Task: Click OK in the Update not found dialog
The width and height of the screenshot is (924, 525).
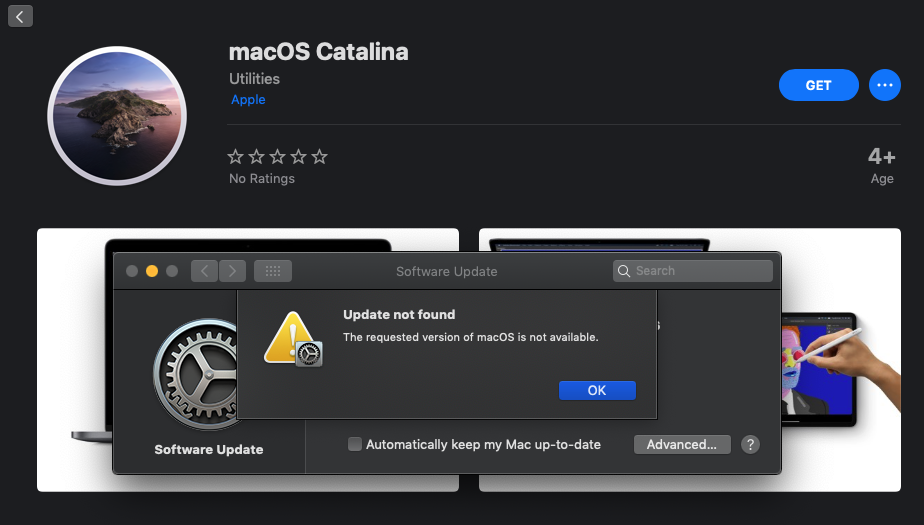Action: (x=597, y=390)
